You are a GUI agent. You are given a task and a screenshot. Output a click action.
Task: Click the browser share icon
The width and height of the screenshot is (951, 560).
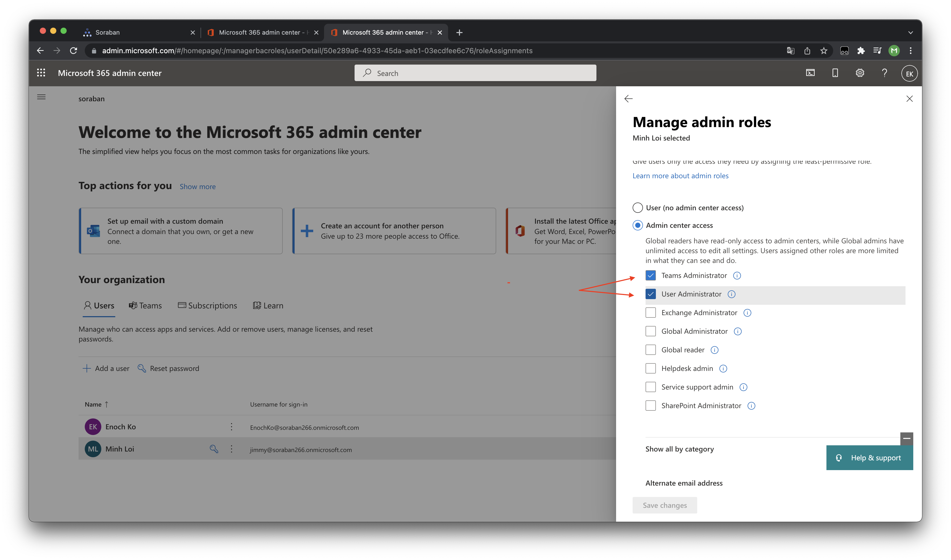click(807, 51)
